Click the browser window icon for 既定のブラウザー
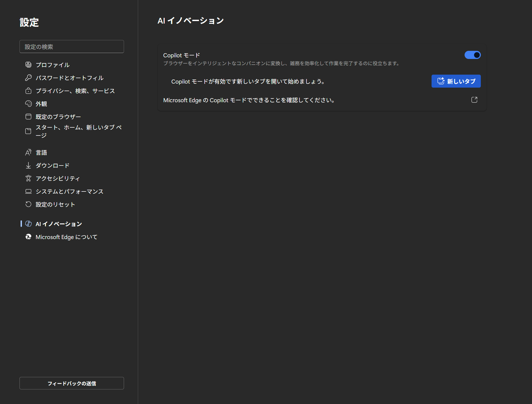Screen dimensions: 532x404 coord(28,117)
